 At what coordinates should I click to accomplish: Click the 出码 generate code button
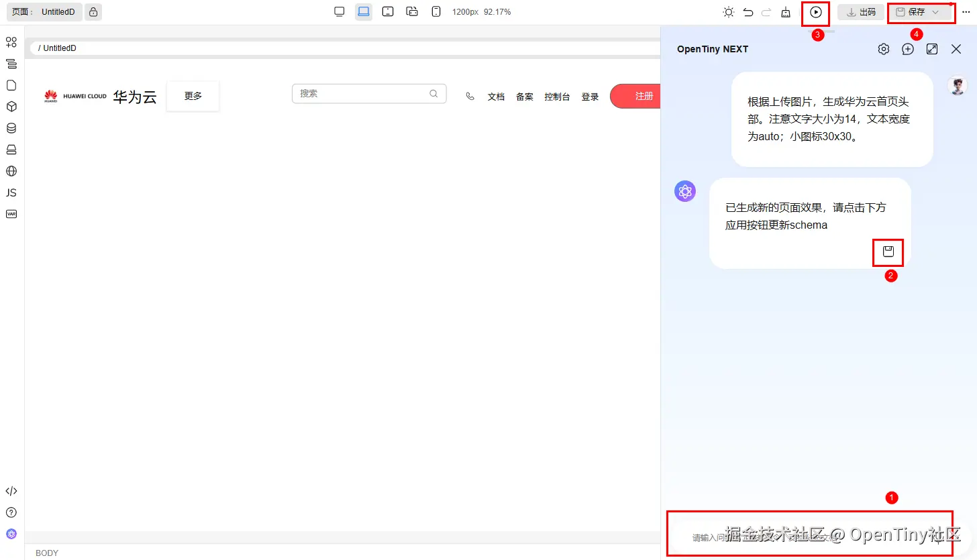pos(861,12)
